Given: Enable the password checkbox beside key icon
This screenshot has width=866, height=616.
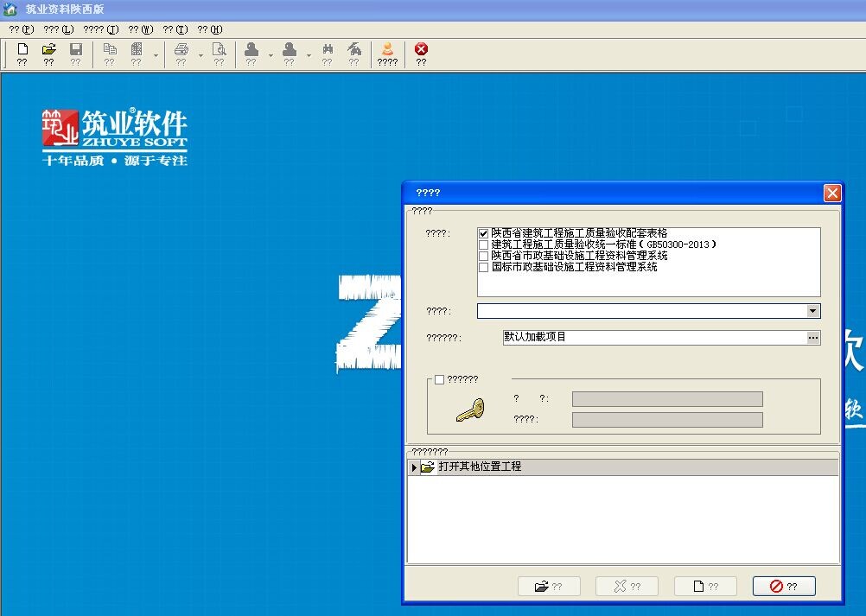Looking at the screenshot, I should coord(440,379).
